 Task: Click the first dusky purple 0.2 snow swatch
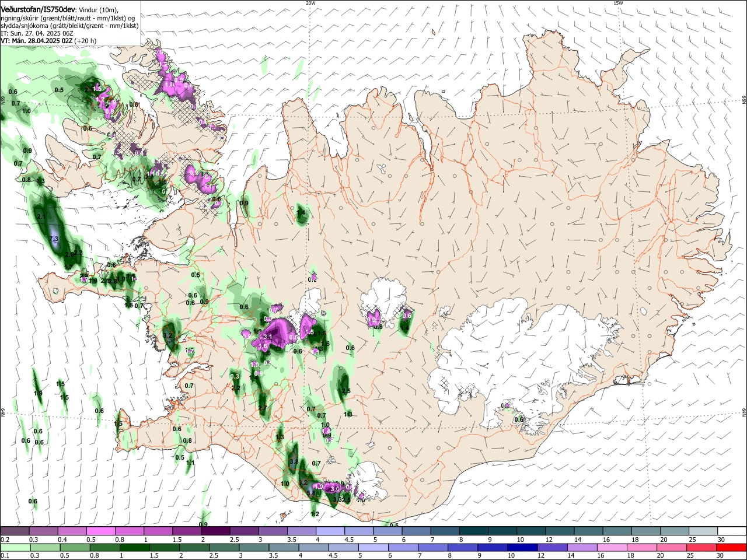point(15,531)
